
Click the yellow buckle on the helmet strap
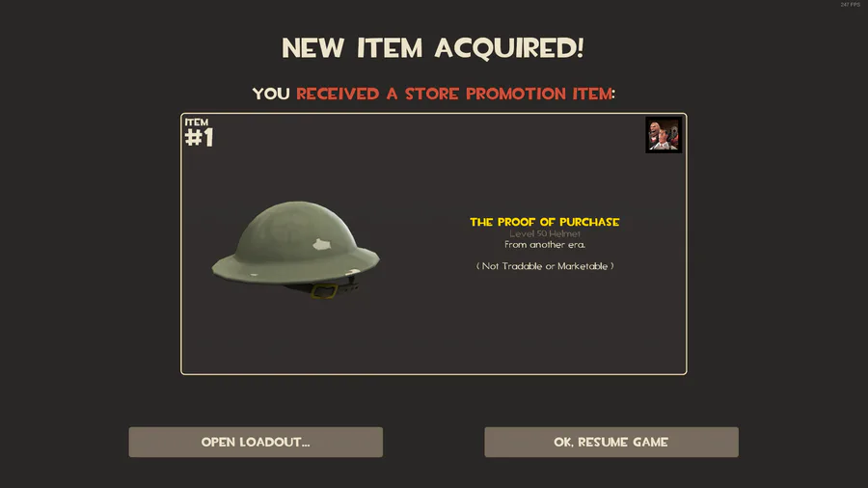click(x=324, y=291)
